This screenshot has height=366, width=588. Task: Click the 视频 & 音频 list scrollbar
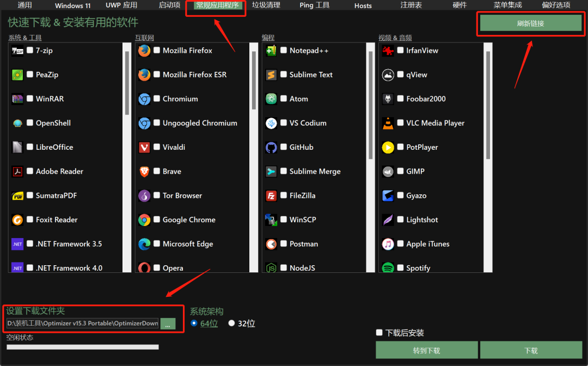[488, 157]
